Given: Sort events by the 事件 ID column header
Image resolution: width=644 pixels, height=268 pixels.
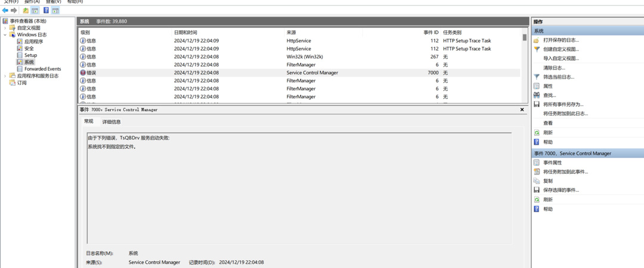Looking at the screenshot, I should (x=431, y=33).
